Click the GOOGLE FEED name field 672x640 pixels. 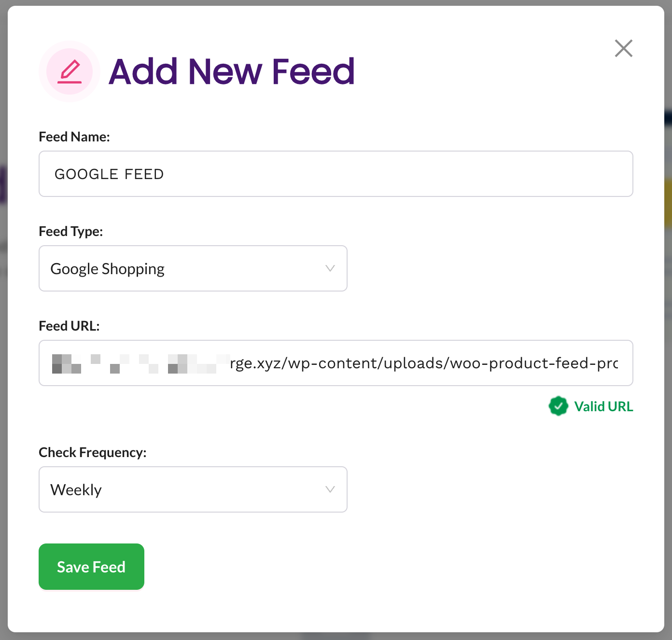click(336, 174)
